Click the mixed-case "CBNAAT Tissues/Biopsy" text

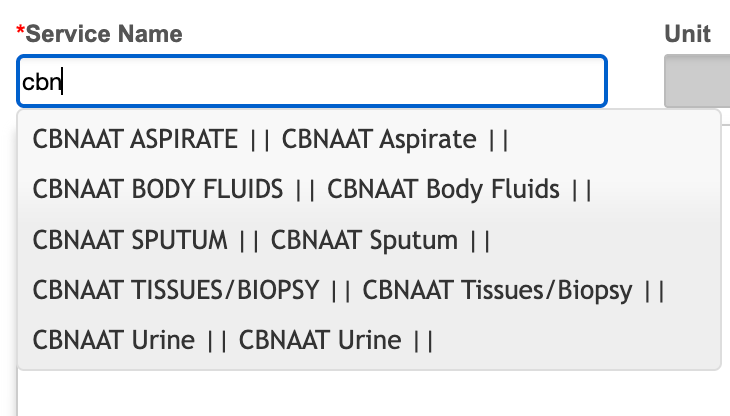497,290
